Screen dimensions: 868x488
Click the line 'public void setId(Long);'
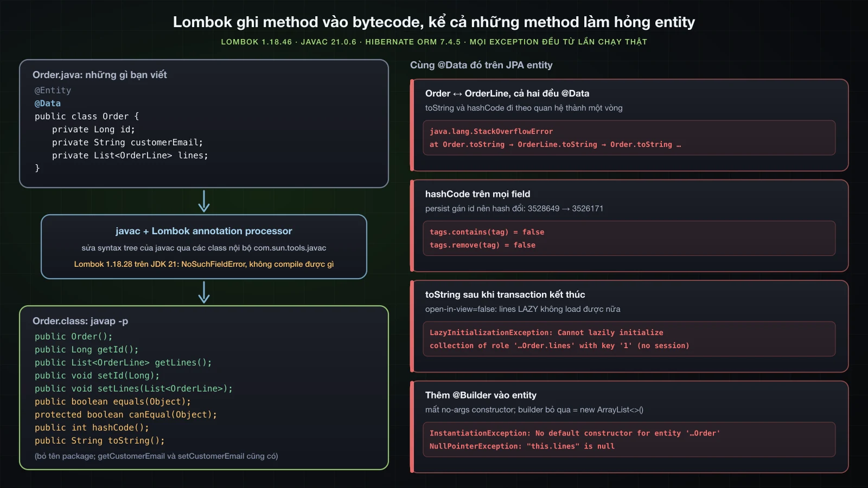[97, 376]
